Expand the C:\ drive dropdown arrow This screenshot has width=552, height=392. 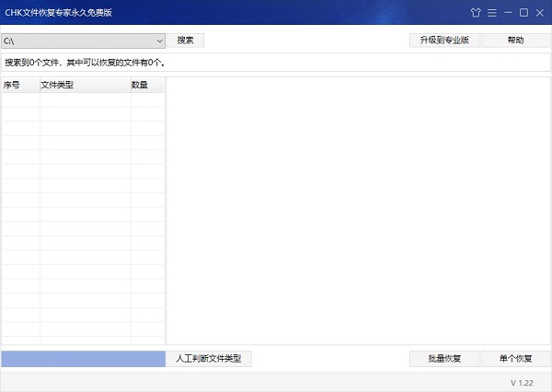(x=159, y=40)
